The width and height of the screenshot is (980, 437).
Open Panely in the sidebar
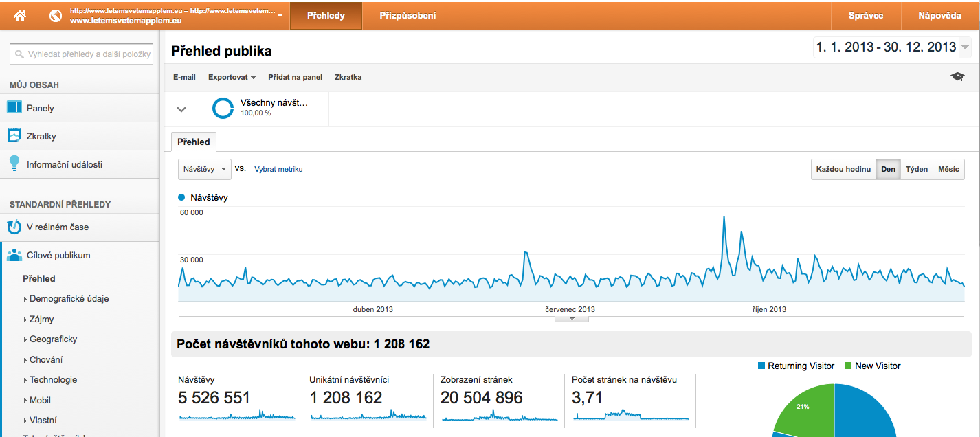click(x=80, y=108)
